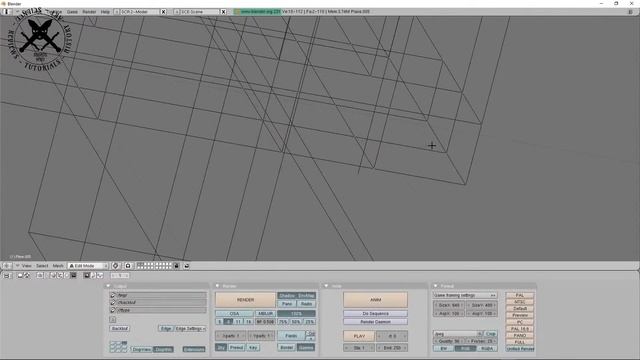640x360 pixels.
Task: Open the Select menu in 3D header
Action: 42,266
